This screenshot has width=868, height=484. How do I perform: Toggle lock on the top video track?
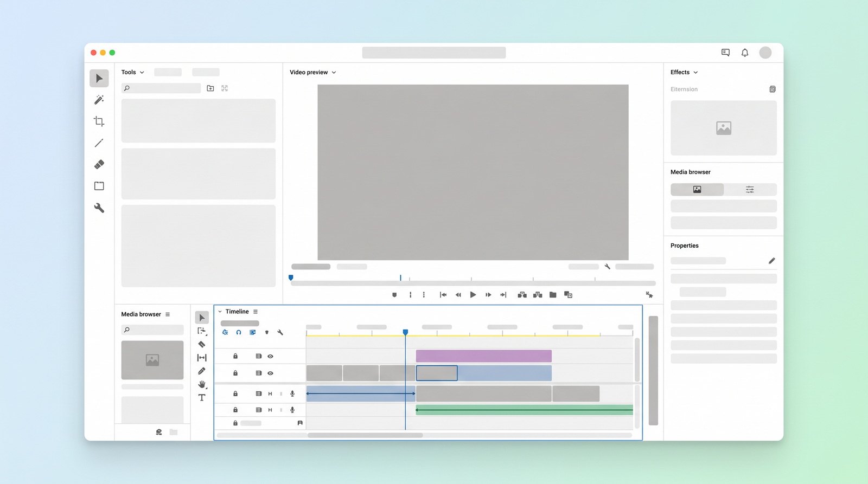tap(235, 356)
